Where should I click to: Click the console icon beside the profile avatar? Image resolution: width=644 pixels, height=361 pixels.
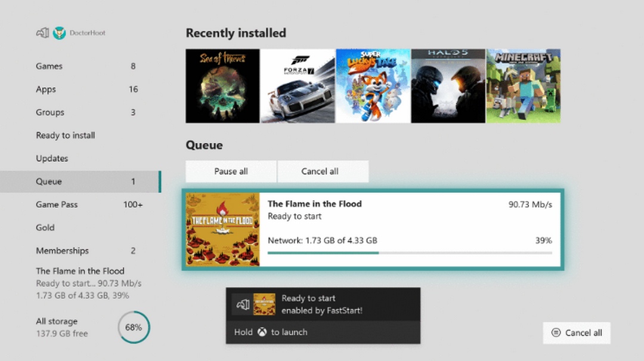tap(42, 33)
